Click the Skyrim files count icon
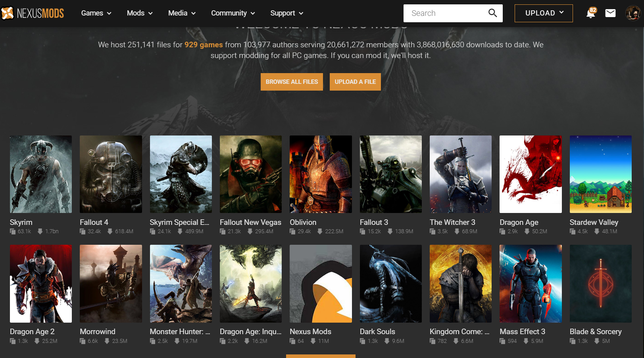This screenshot has width=644, height=358. [x=13, y=231]
